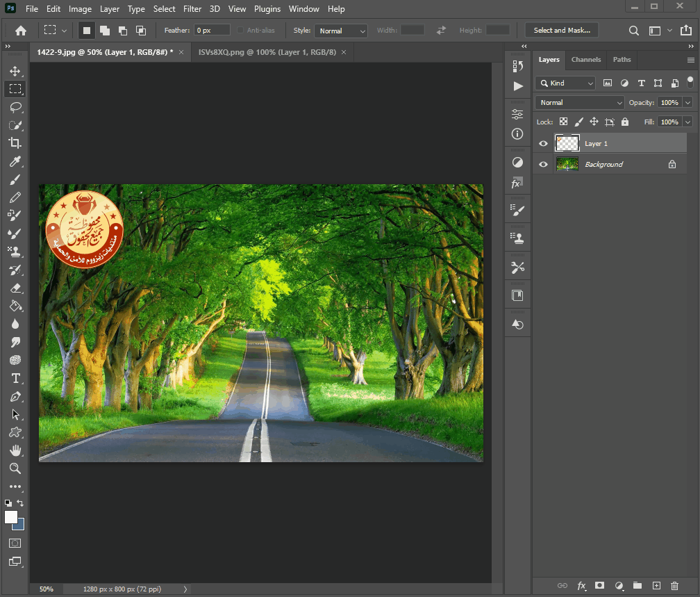Open the Window menu
700x597 pixels.
303,9
